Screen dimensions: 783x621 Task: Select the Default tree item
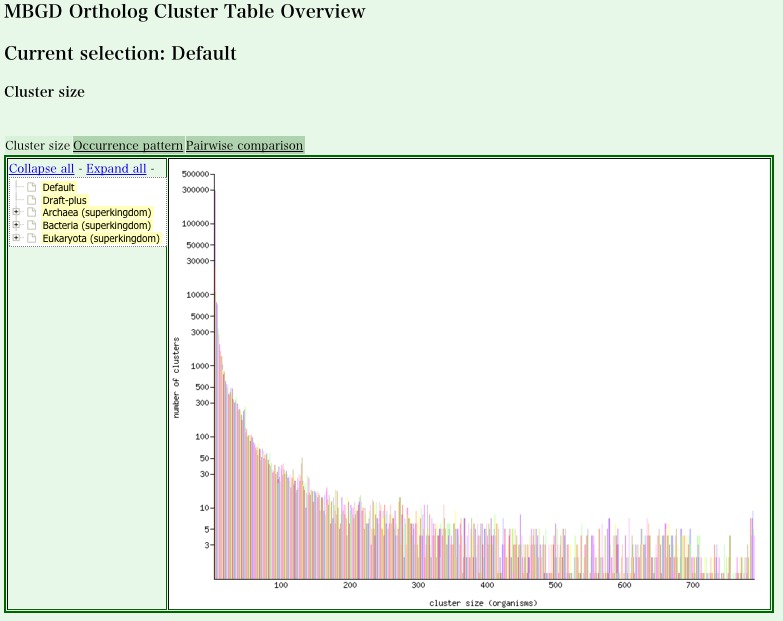coord(58,188)
